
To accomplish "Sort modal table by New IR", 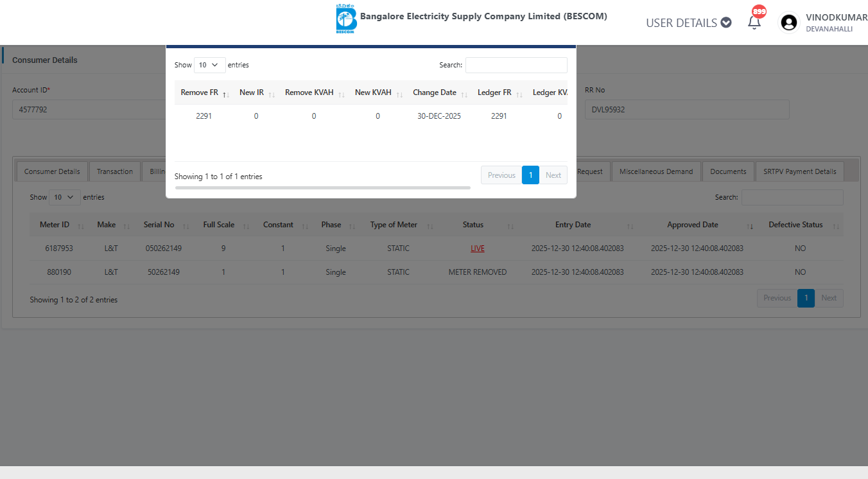I will click(x=272, y=94).
